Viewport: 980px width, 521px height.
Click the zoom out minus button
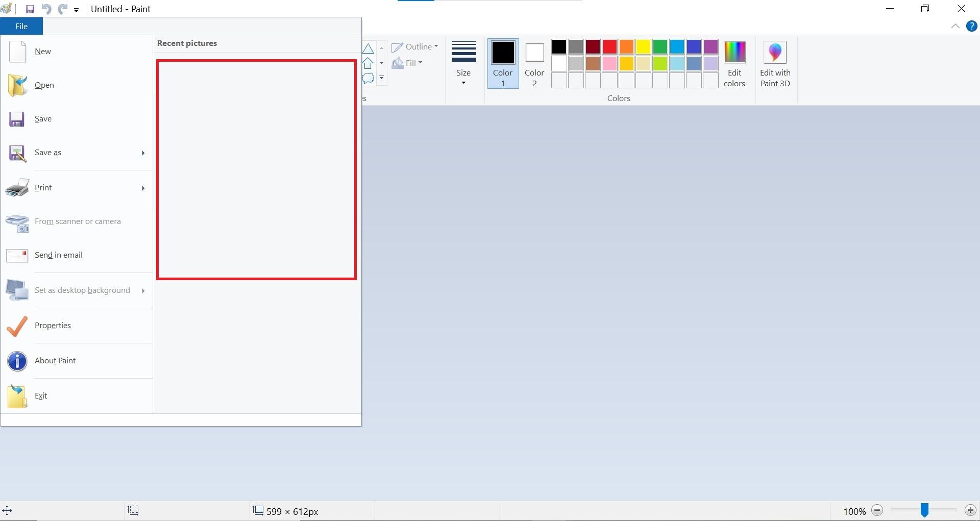877,510
